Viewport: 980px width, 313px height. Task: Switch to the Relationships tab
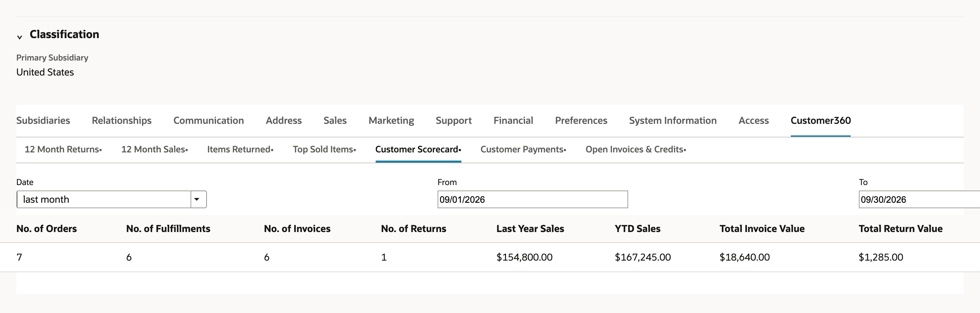[122, 120]
